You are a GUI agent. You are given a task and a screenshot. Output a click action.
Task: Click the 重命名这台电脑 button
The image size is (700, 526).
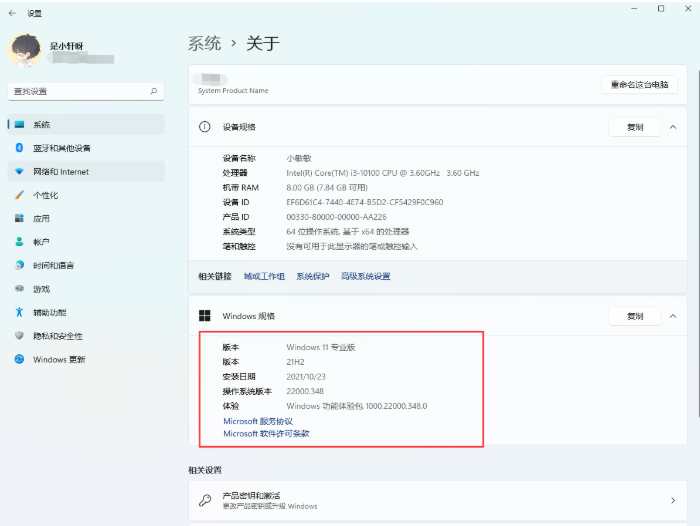[639, 84]
